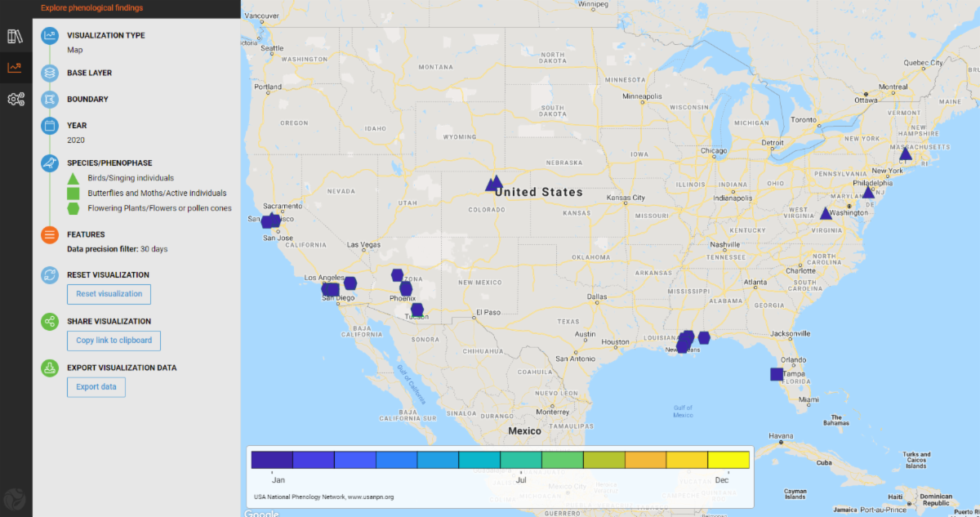This screenshot has height=517, width=980.
Task: Click the Visualization Type step icon
Action: (50, 36)
